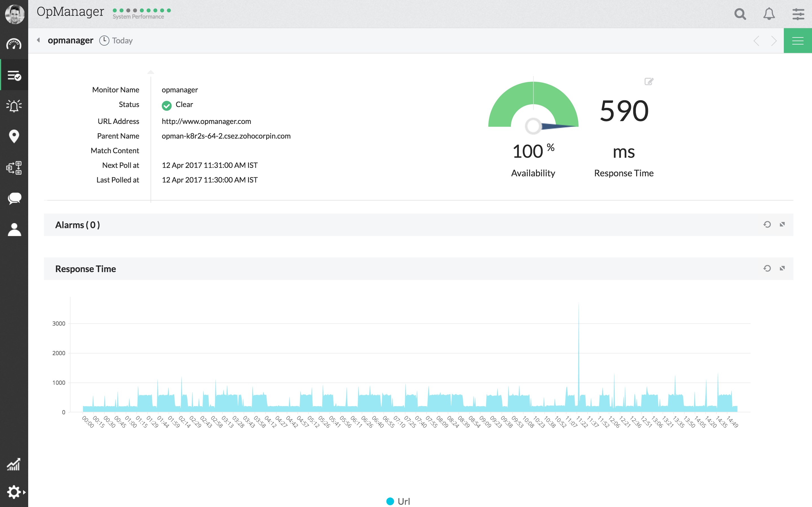This screenshot has width=812, height=507.
Task: Open the workflow devices icon in sidebar
Action: coord(14,167)
